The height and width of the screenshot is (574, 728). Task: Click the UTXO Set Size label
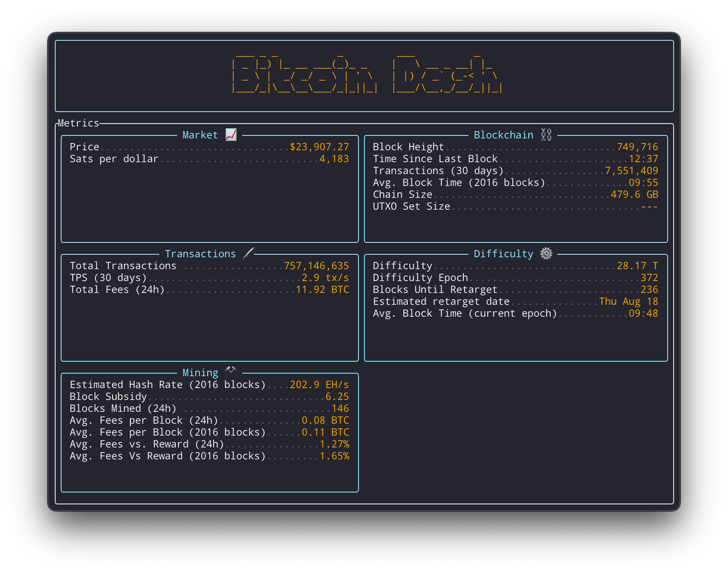[411, 206]
